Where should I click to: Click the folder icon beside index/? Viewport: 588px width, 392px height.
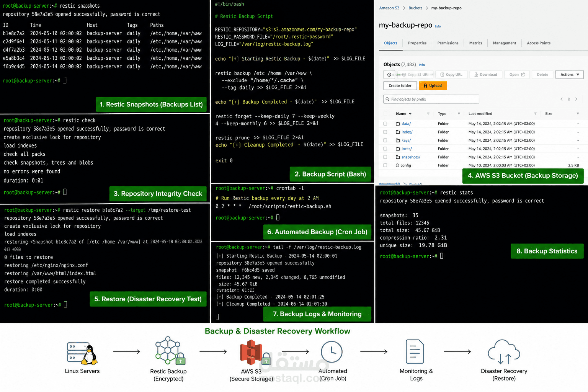[x=398, y=132]
